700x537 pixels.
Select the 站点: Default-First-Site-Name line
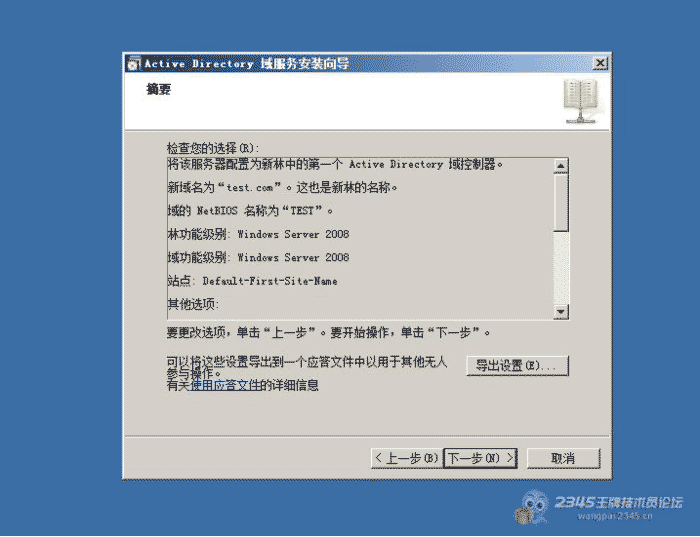[252, 281]
